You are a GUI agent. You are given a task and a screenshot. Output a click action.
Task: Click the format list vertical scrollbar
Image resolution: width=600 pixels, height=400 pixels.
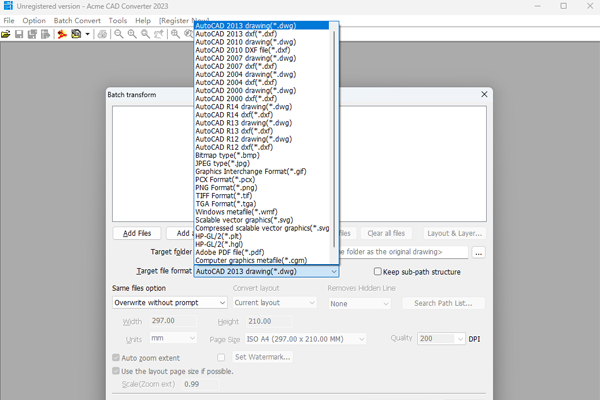tap(334, 140)
